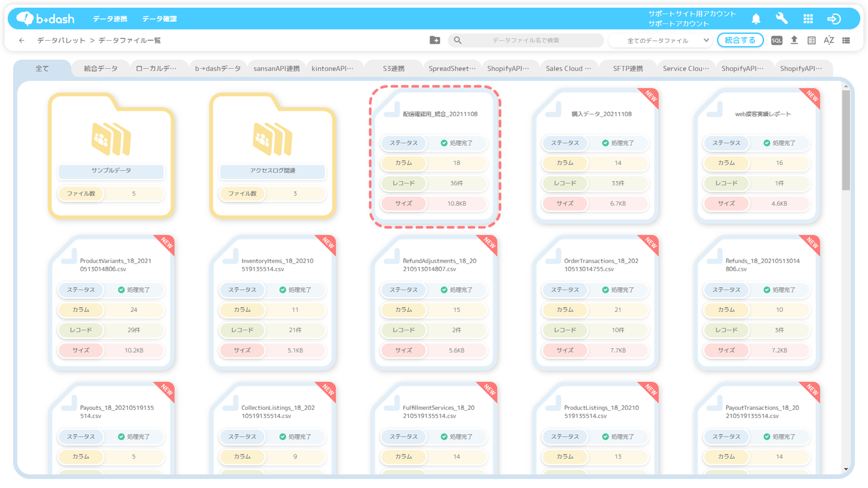
Task: Open the データ連携 menu
Action: coord(110,19)
